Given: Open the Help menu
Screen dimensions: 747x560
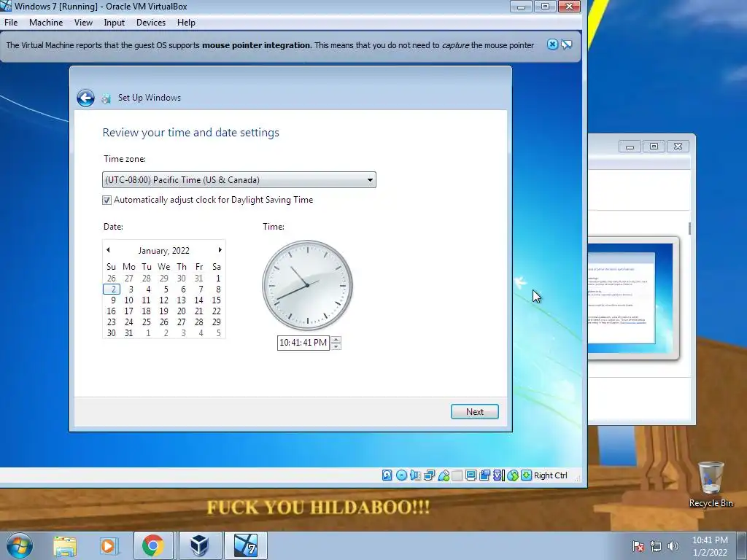Looking at the screenshot, I should [186, 23].
